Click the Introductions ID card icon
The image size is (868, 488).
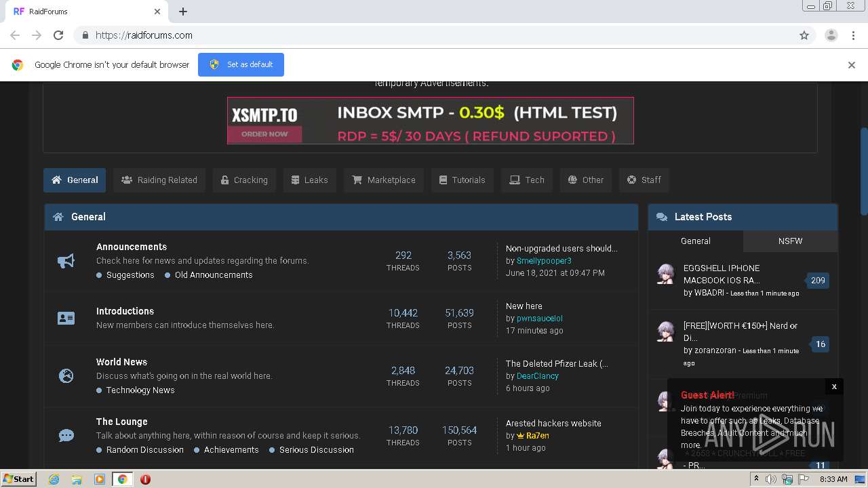[x=66, y=318]
